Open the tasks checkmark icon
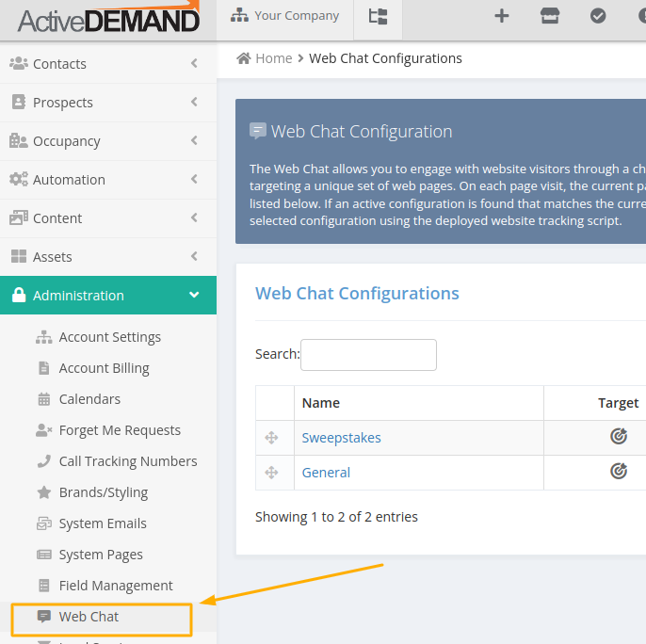 pyautogui.click(x=598, y=16)
